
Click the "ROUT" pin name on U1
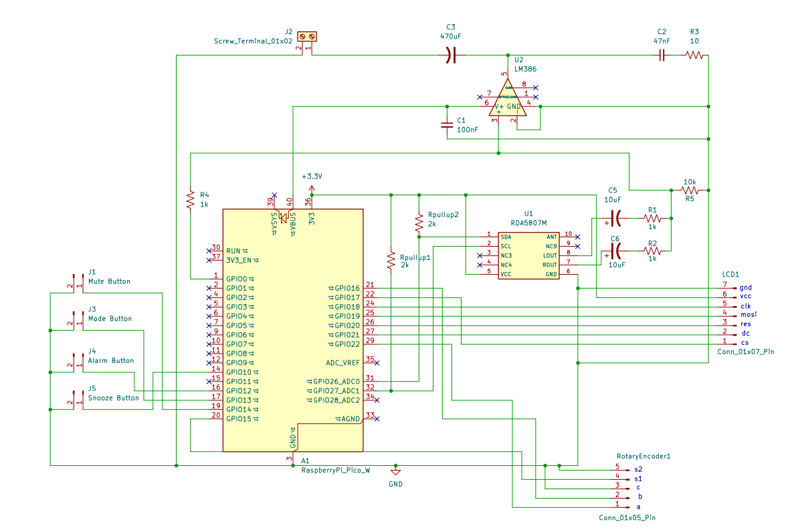[x=550, y=265]
